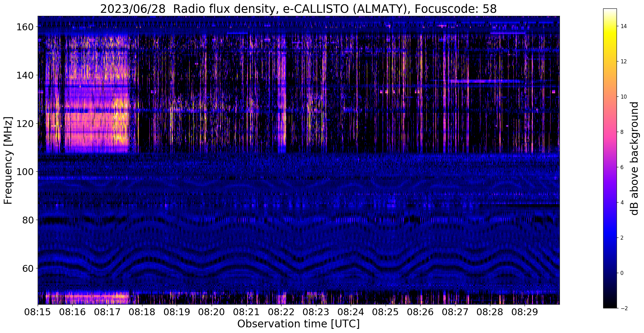Click the 08:20 time tick label

pos(212,312)
